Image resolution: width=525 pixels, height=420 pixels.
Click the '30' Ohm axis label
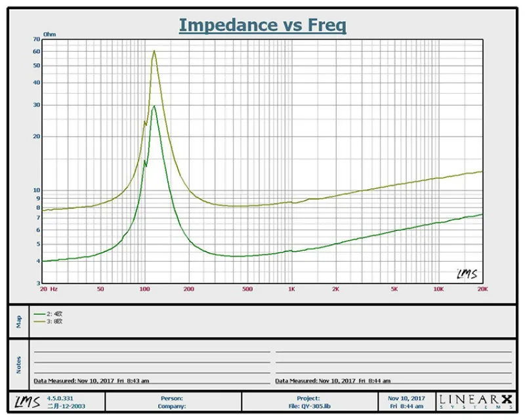(37, 105)
